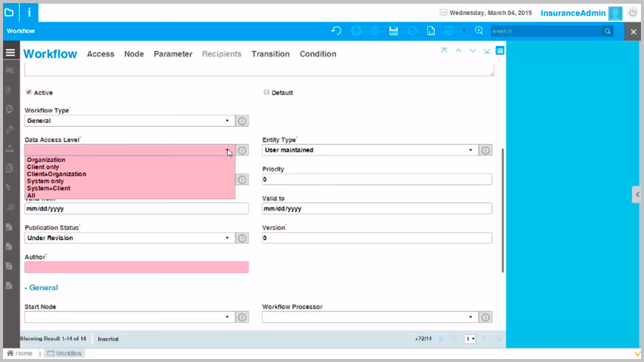Click the refresh arrows icon in toolbar
Screen dimensions: 644x362
click(412, 31)
